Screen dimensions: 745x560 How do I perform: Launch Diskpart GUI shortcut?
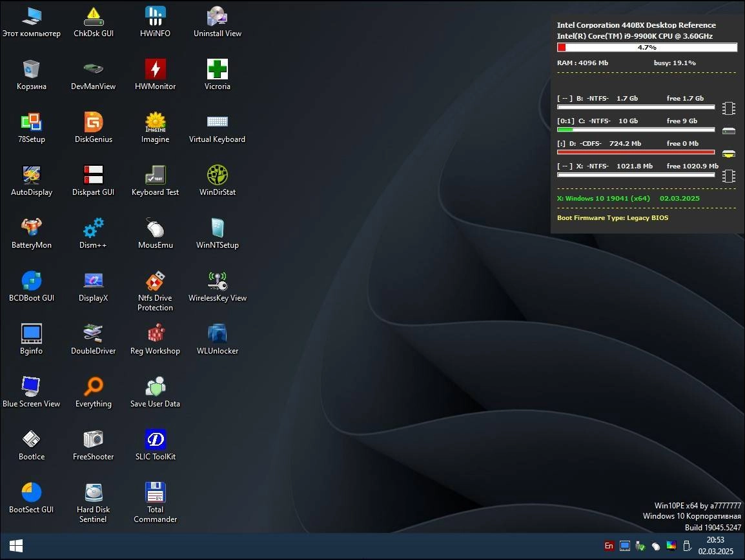pos(94,181)
